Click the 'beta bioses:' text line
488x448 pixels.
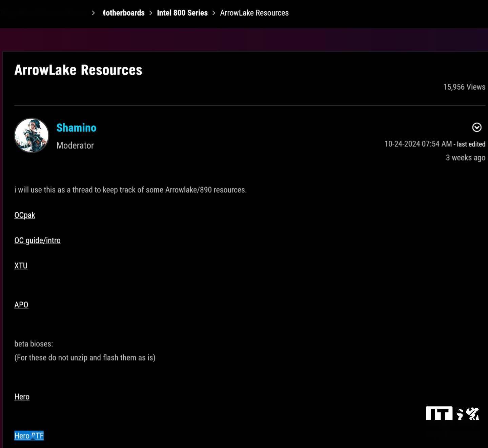coord(34,344)
